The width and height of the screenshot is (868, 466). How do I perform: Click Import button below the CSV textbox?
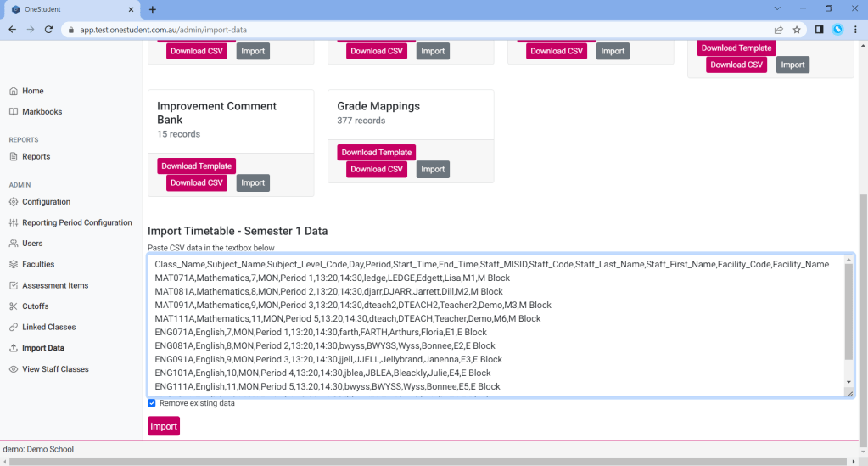(x=164, y=426)
